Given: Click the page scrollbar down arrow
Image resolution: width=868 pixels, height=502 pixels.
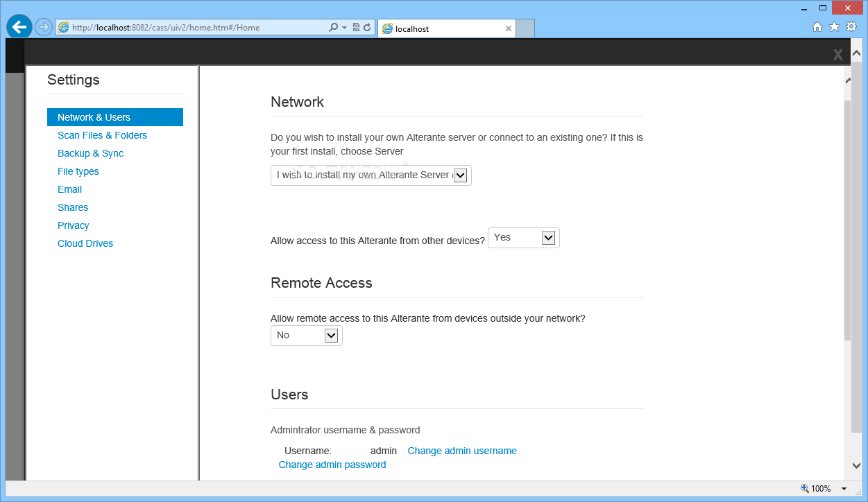Looking at the screenshot, I should coord(856,466).
